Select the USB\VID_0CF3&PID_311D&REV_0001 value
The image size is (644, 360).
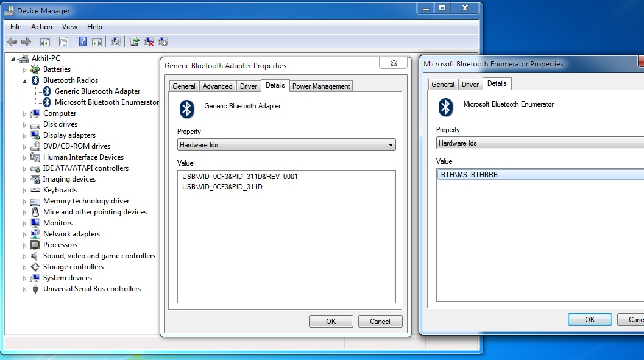coord(239,177)
